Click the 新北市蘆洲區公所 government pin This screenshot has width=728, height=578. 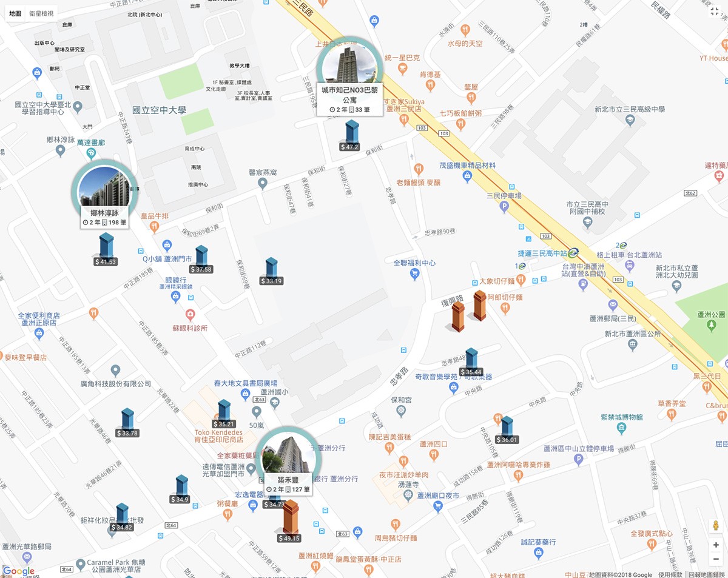633,344
